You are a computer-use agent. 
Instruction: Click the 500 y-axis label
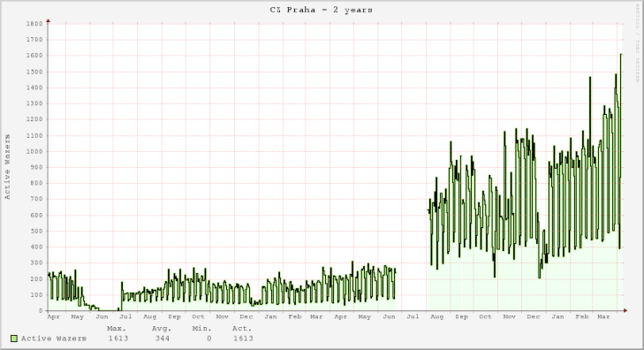tap(36, 232)
